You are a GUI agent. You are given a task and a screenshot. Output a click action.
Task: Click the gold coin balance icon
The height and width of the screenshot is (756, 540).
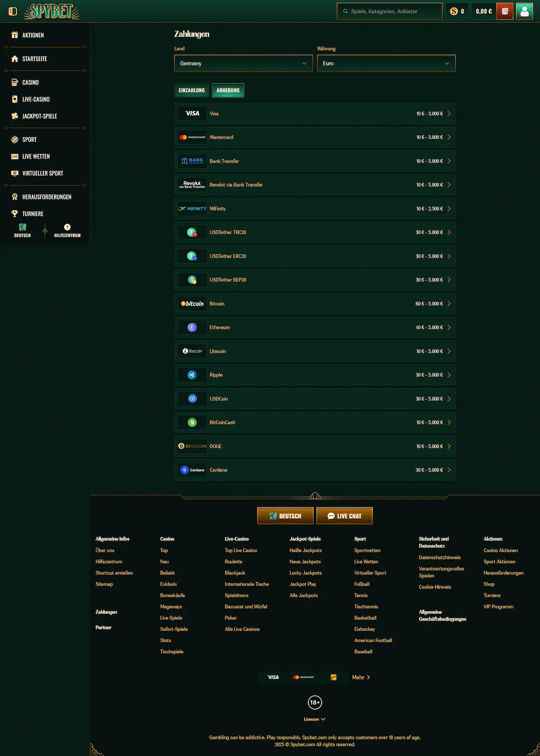point(454,11)
